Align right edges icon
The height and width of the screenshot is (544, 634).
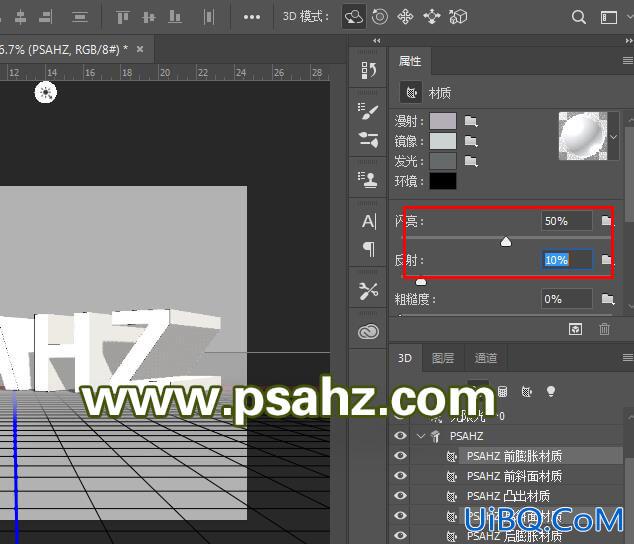tap(46, 17)
